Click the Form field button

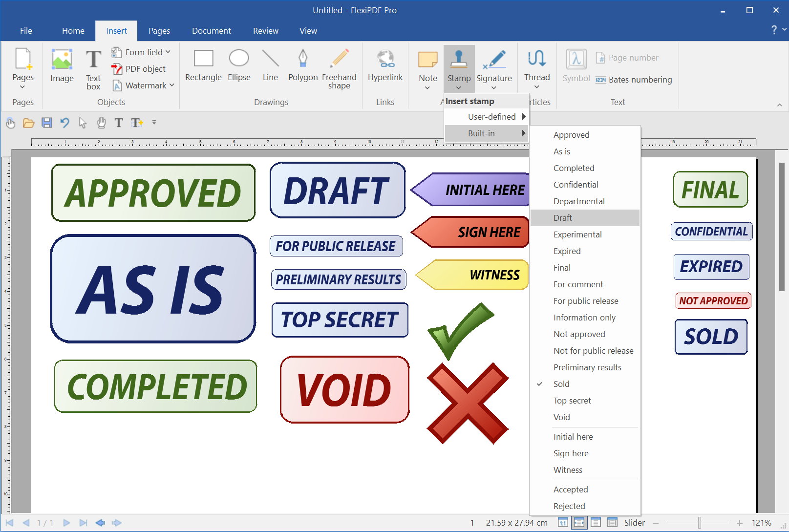click(x=141, y=51)
